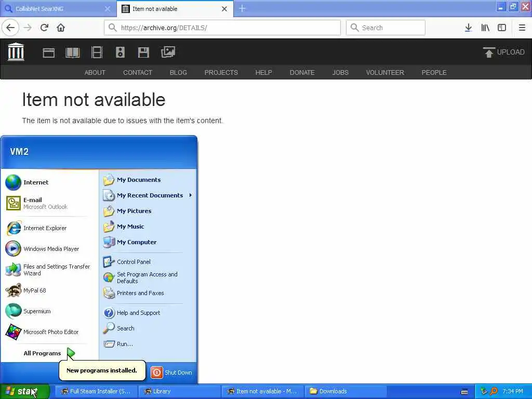Switch to Library taskbar window
The height and width of the screenshot is (399, 532).
click(179, 391)
